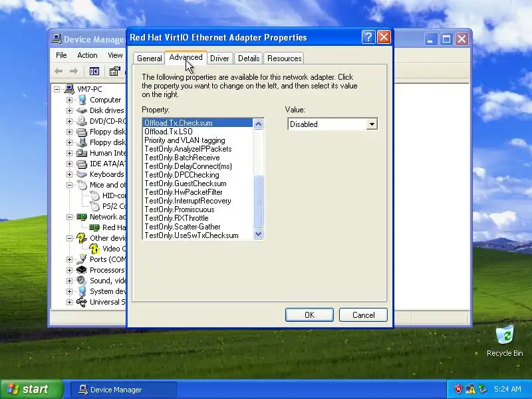Click the Video Controller warning icon
This screenshot has height=399, width=532.
[x=94, y=249]
